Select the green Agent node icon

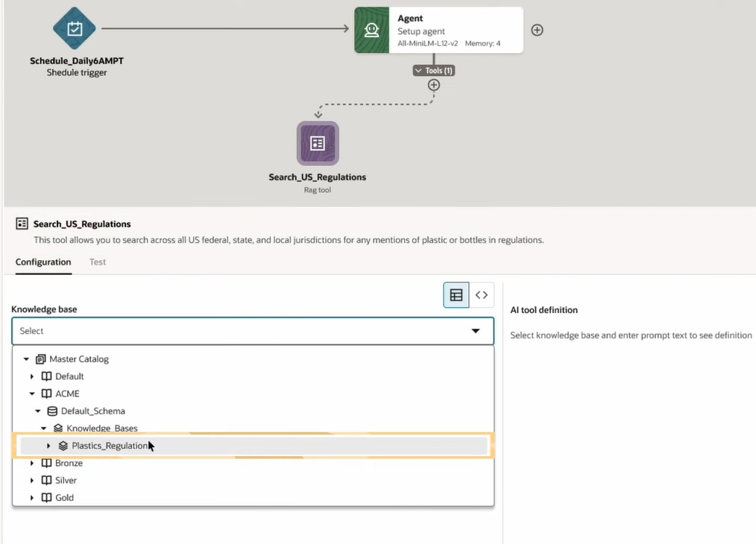coord(371,30)
